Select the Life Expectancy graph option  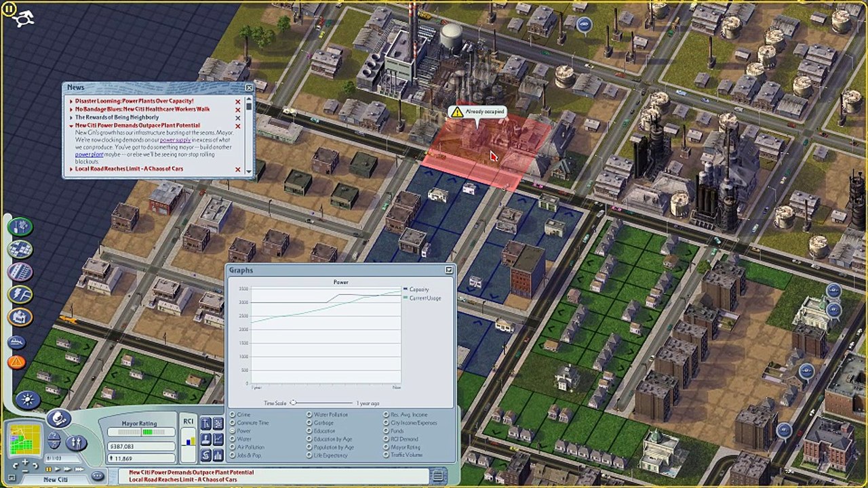point(328,455)
